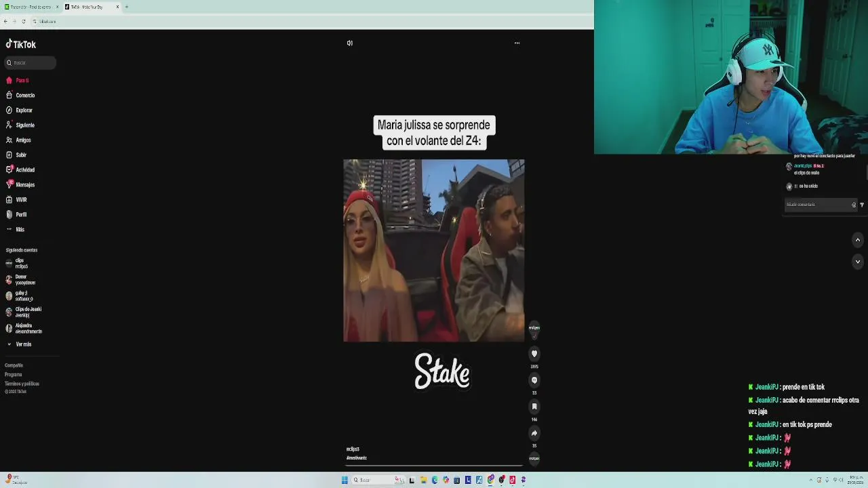Image resolution: width=868 pixels, height=488 pixels.
Task: Open Términos y políticas footer link
Action: click(x=22, y=384)
